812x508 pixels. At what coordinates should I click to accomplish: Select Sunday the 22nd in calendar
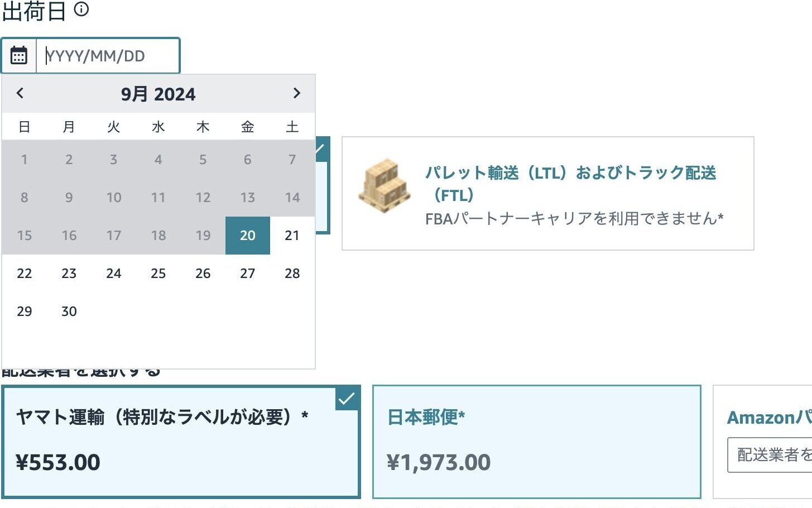click(x=25, y=274)
